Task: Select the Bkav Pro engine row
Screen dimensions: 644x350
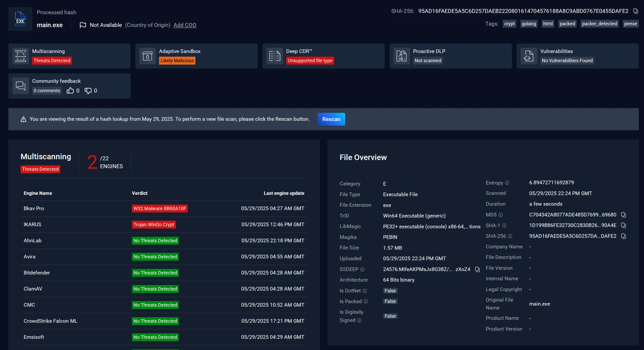Action: (x=164, y=208)
